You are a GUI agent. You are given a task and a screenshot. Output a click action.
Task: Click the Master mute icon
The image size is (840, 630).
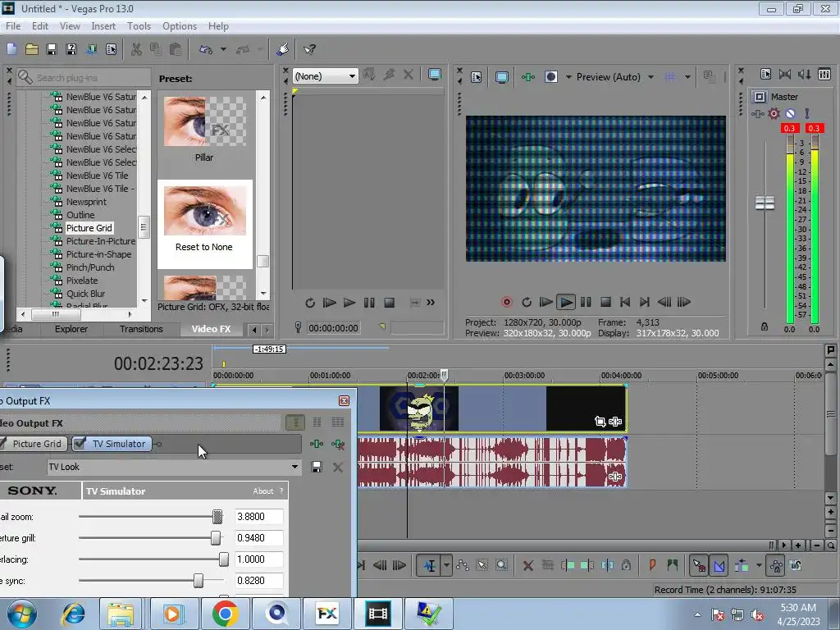click(x=790, y=113)
